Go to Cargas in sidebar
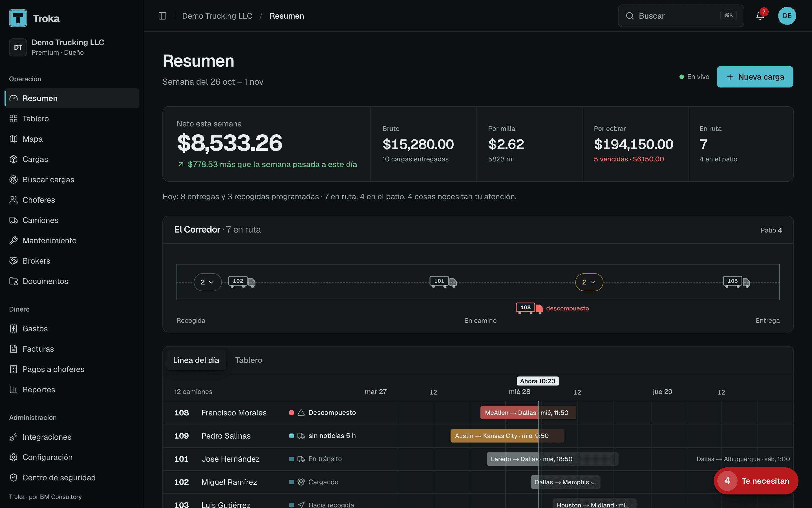The width and height of the screenshot is (812, 508). click(x=72, y=159)
